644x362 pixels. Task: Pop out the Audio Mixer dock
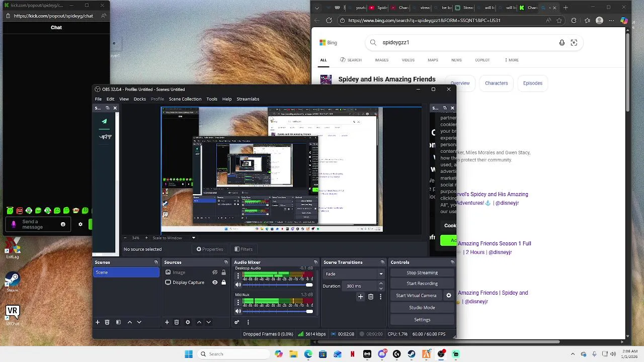(x=315, y=262)
